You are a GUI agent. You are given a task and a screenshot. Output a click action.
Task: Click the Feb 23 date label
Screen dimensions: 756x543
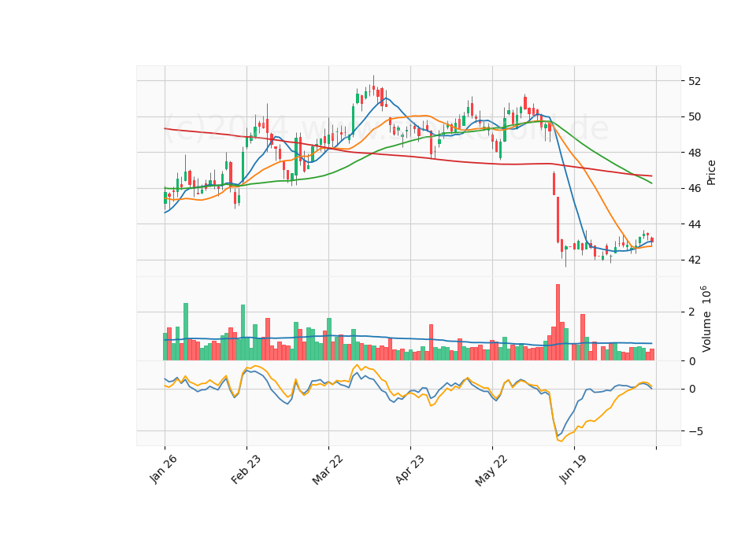(246, 469)
